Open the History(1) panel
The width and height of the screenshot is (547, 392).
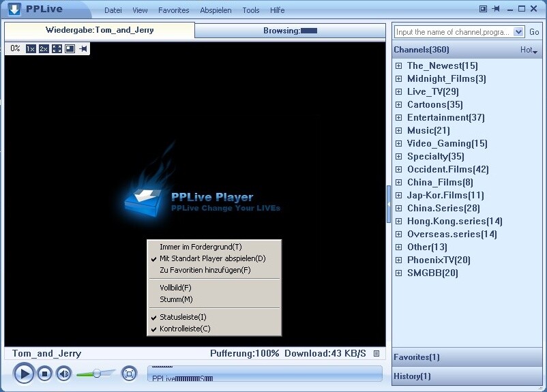467,376
